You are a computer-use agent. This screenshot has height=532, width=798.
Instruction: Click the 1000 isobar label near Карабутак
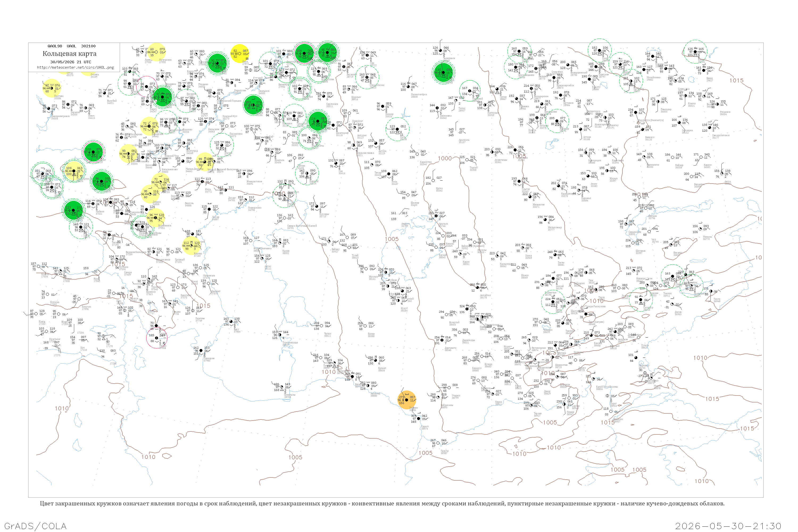coord(445,159)
